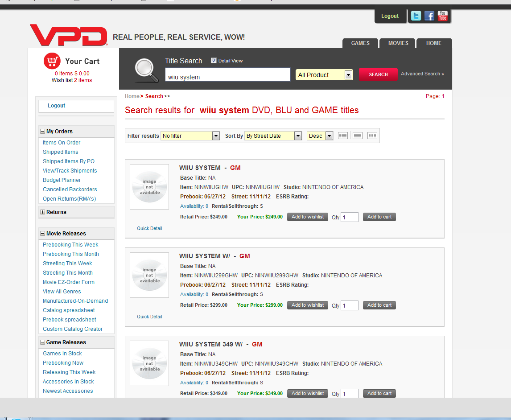Switch to the GAMES tab
511x420 pixels.
(x=360, y=43)
